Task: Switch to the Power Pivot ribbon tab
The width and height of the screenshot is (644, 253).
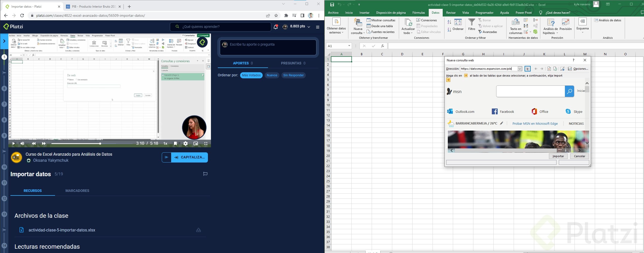Action: click(524, 13)
